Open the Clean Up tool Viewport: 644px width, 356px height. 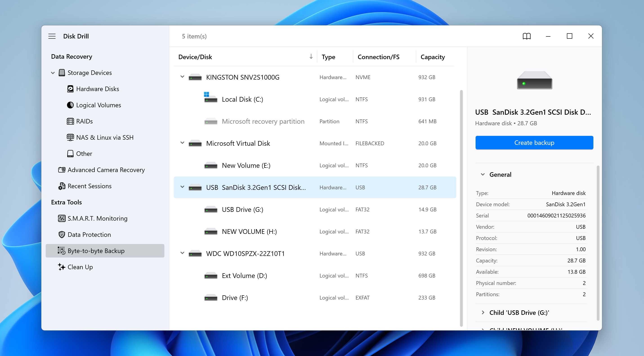tap(80, 267)
